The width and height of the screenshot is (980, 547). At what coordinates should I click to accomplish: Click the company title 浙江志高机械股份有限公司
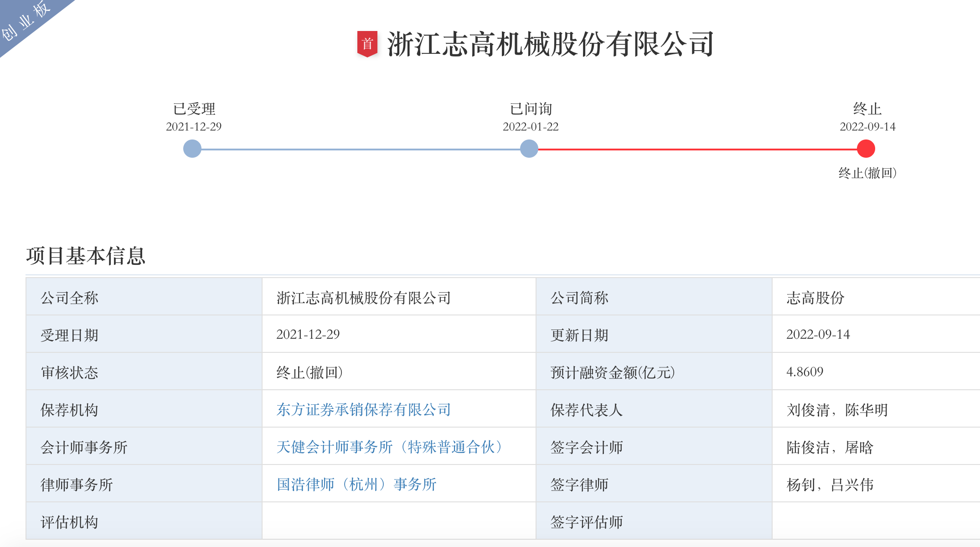[550, 44]
